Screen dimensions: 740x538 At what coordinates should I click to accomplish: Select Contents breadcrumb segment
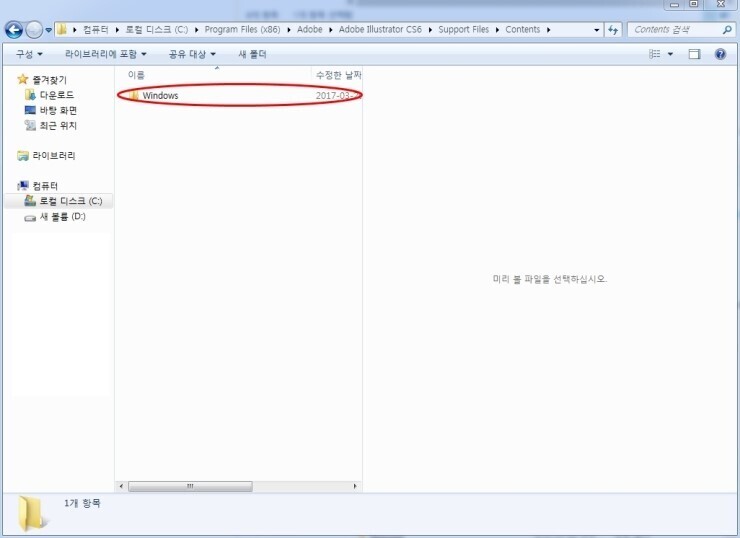(x=522, y=30)
